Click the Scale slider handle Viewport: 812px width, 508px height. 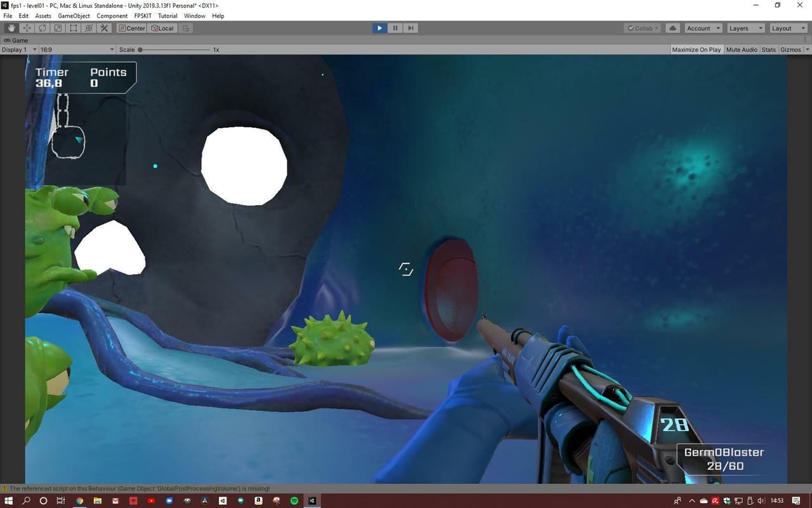(x=140, y=50)
